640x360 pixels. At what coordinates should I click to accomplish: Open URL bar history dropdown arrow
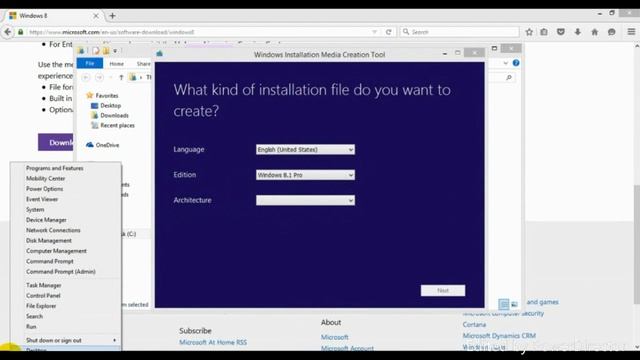pos(374,32)
